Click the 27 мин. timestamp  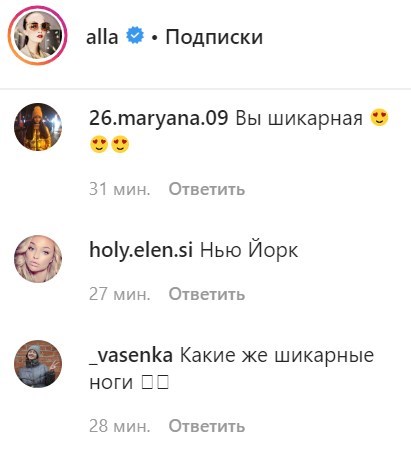[x=120, y=294]
